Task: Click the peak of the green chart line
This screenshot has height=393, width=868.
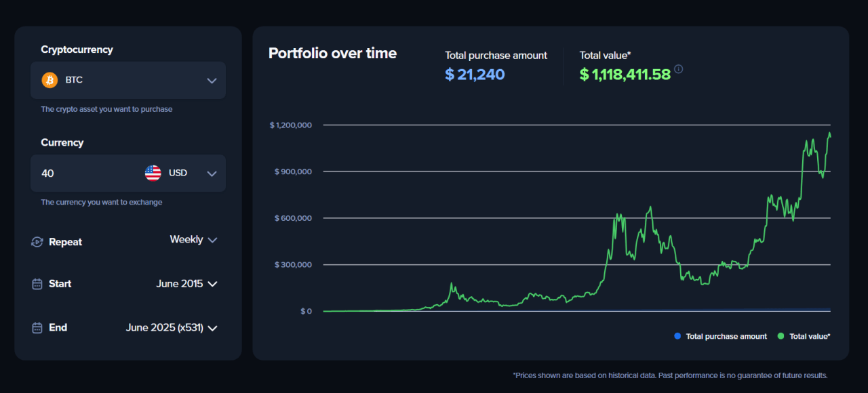Action: pos(829,133)
